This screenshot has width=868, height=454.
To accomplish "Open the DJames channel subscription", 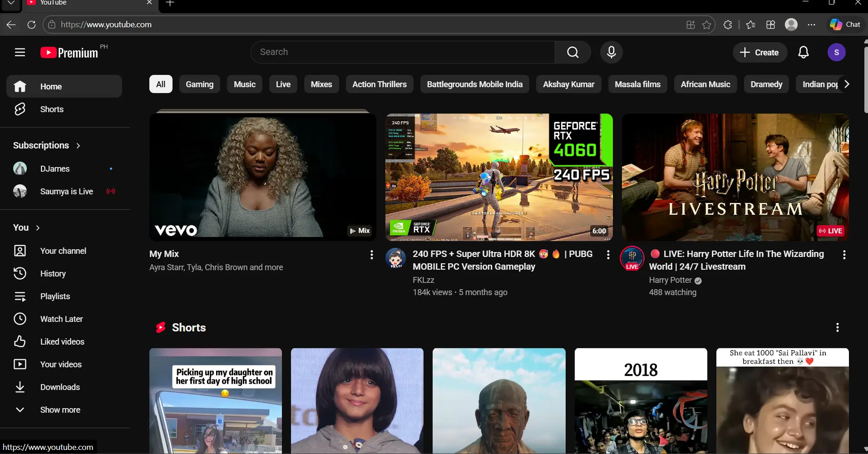I will 64,168.
